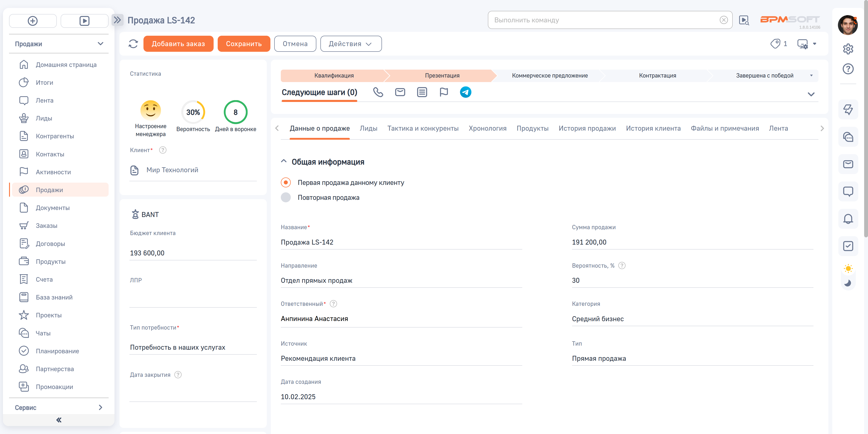Open the chat bubbles icon in right panel

click(848, 137)
